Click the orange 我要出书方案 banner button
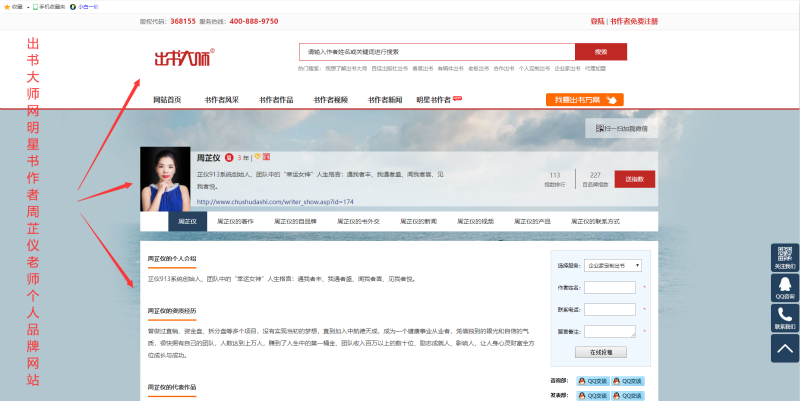This screenshot has width=800, height=401. (585, 99)
